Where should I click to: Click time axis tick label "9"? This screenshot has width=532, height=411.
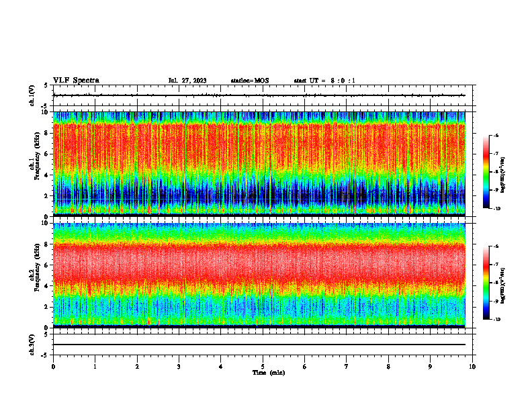click(x=430, y=367)
